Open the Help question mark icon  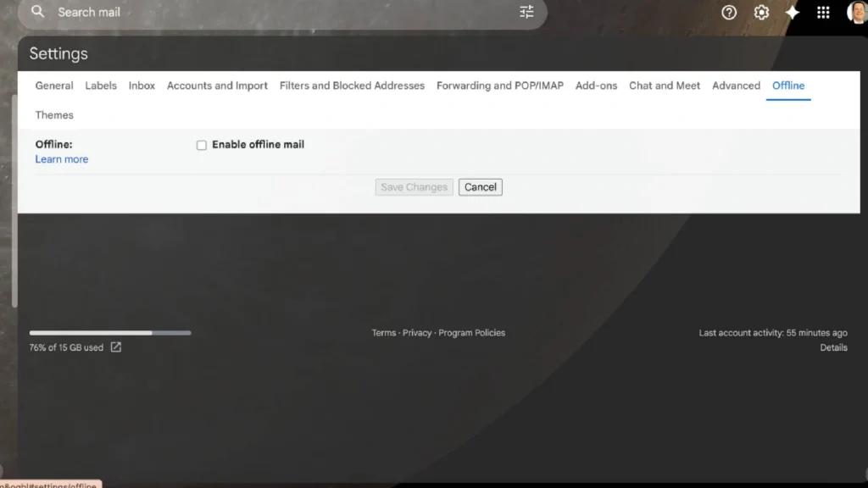click(x=729, y=12)
